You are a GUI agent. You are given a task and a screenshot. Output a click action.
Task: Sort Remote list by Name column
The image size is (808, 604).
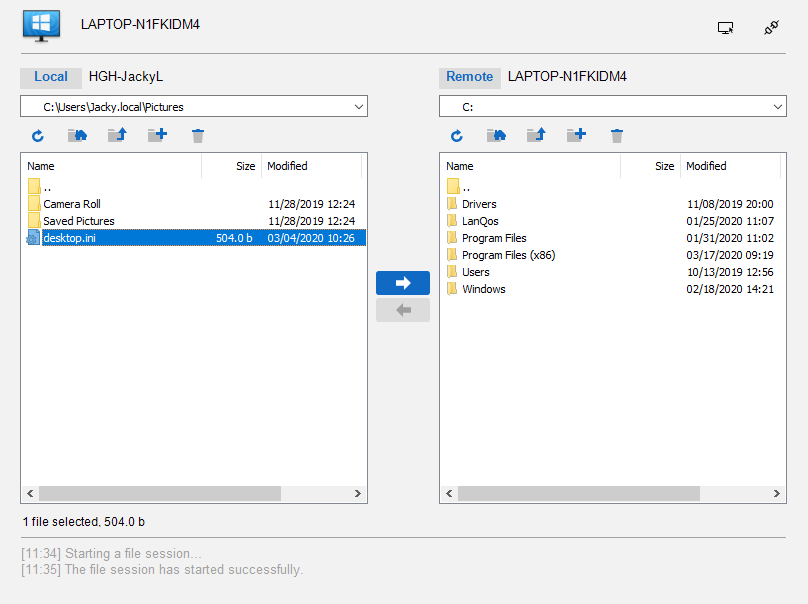pyautogui.click(x=531, y=166)
